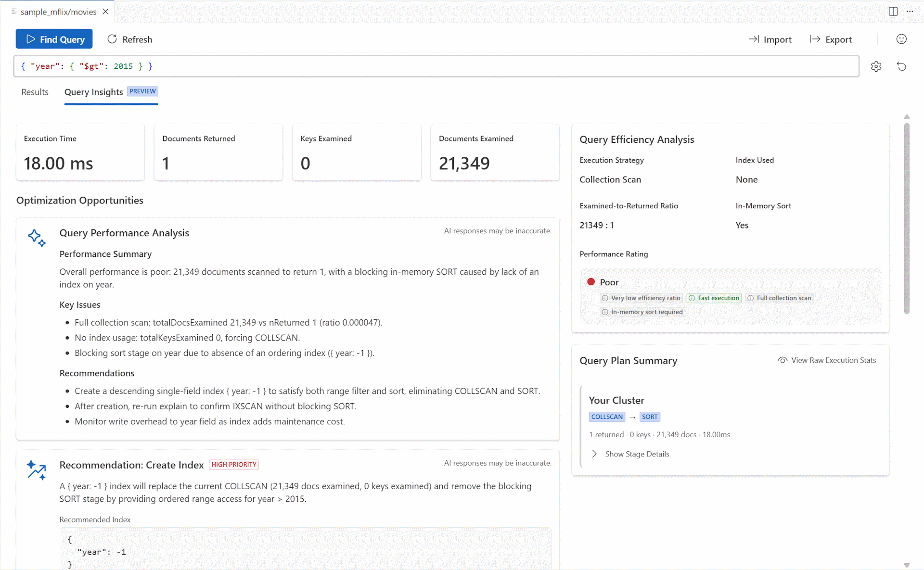Reset query with the undo arrow icon

[x=901, y=66]
